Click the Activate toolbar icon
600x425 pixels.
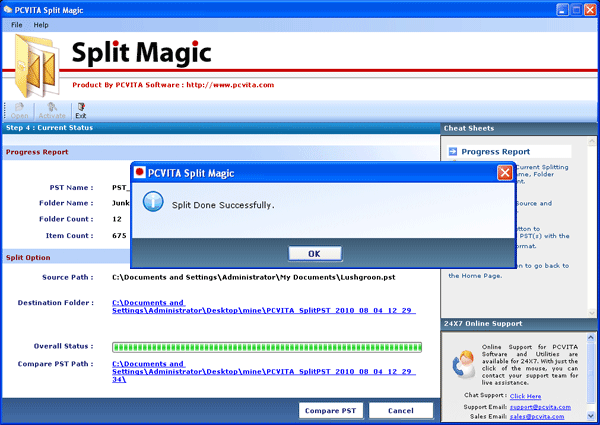pos(51,110)
